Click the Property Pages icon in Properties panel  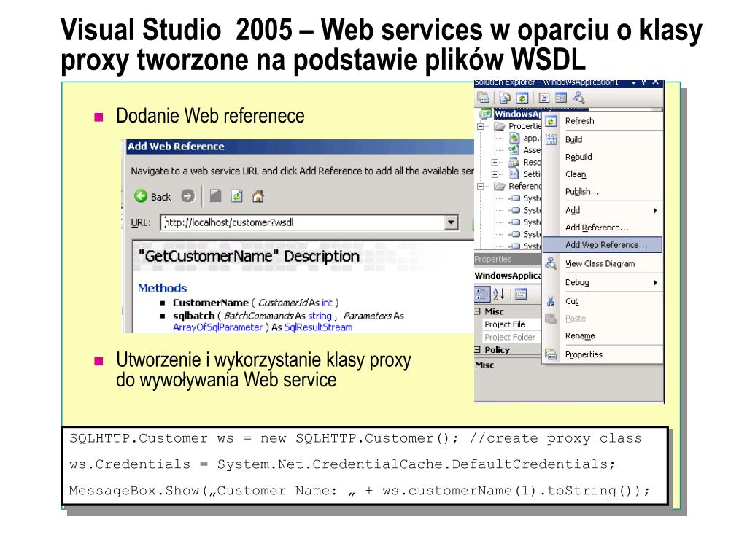(521, 294)
